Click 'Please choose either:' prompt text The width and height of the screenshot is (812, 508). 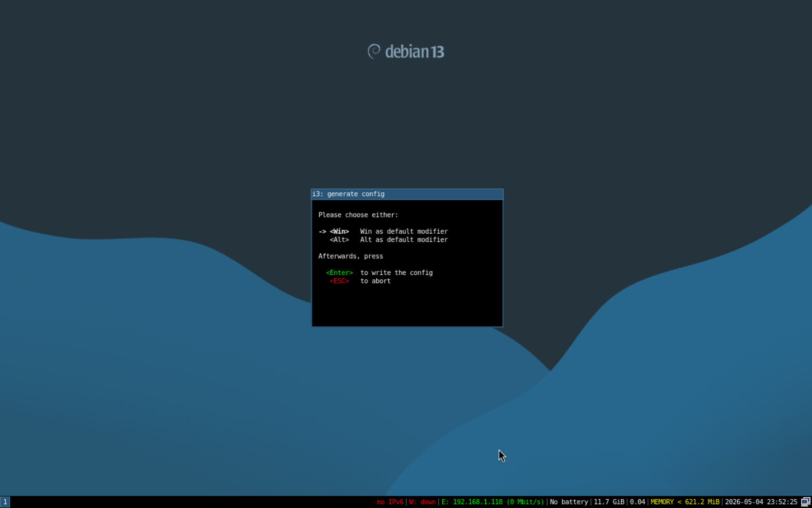pos(358,215)
